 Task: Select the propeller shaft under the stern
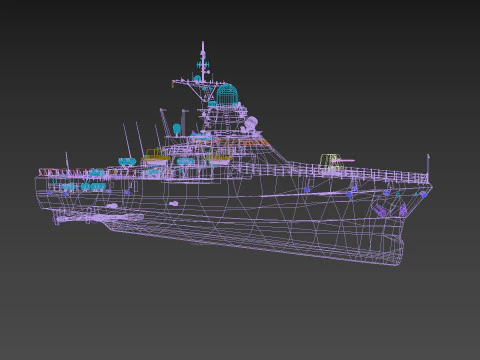pos(99,218)
